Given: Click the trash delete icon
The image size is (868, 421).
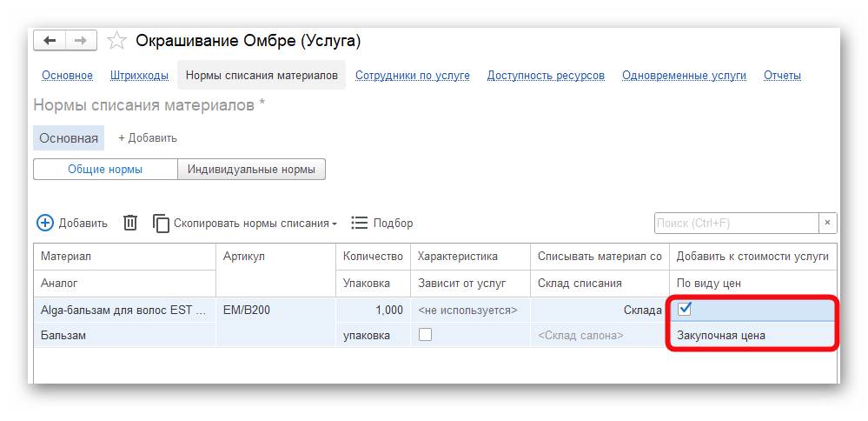Looking at the screenshot, I should [x=130, y=223].
